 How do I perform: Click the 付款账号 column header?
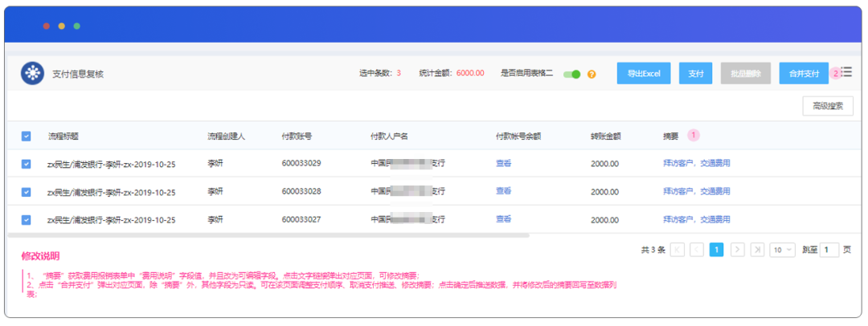pyautogui.click(x=297, y=137)
